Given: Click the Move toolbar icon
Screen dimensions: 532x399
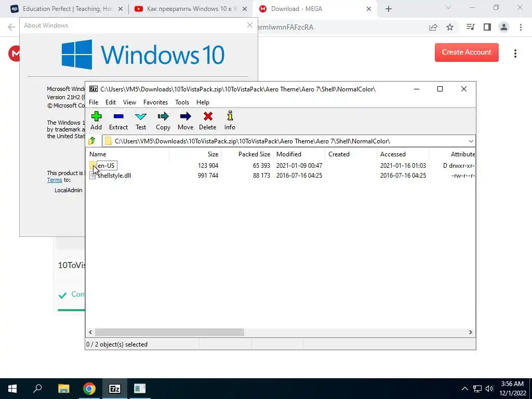Looking at the screenshot, I should pos(185,121).
